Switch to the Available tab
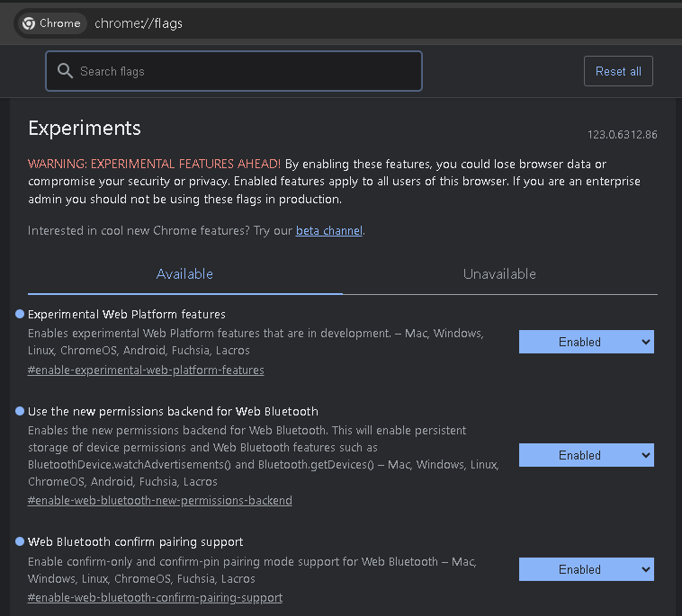This screenshot has height=616, width=682. [x=184, y=274]
